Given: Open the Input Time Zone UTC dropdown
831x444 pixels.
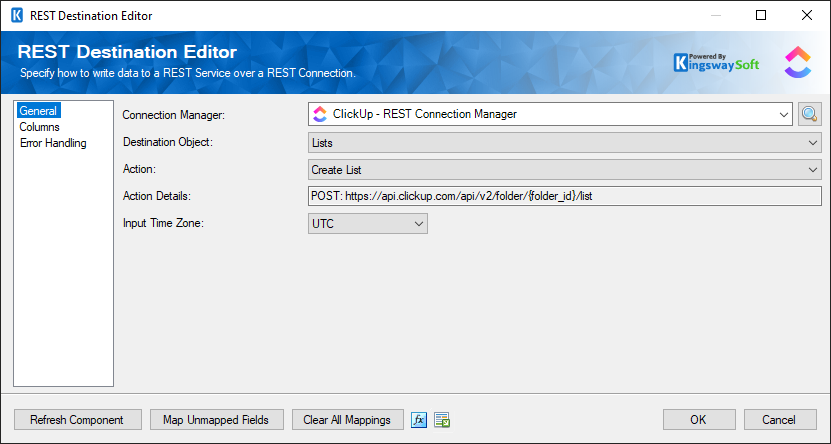Looking at the screenshot, I should [x=367, y=224].
